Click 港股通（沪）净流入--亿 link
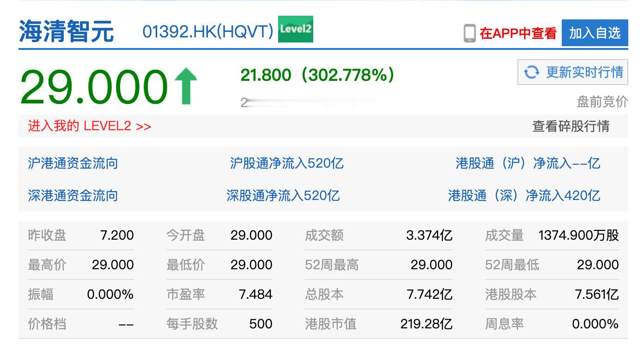Viewport: 644px width, 351px height. tap(528, 163)
